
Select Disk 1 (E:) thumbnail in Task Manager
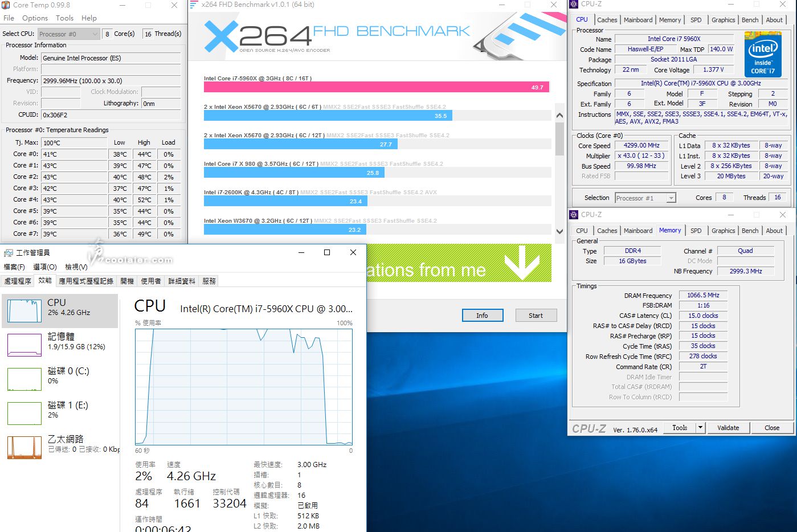point(24,413)
